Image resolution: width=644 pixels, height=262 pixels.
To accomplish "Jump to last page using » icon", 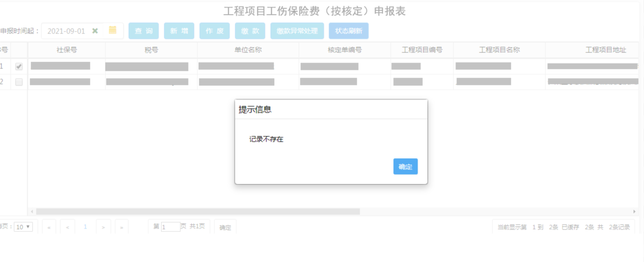I will point(122,227).
